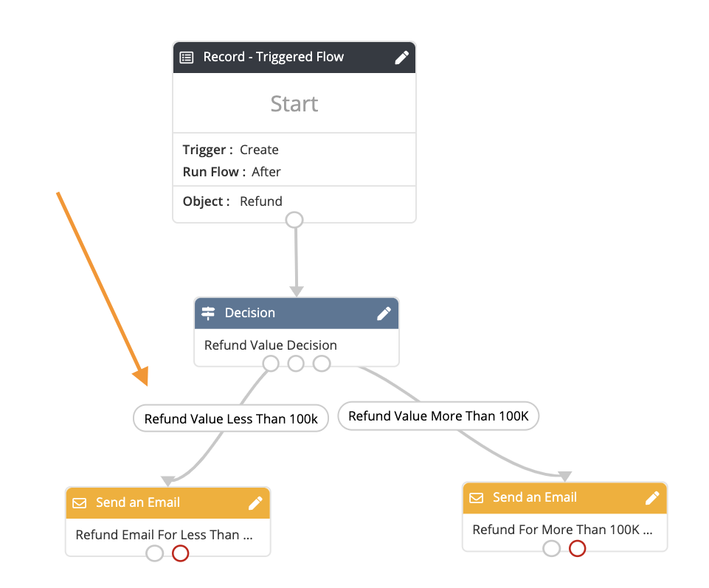Edit the Record-Triggered Flow start node

(401, 58)
